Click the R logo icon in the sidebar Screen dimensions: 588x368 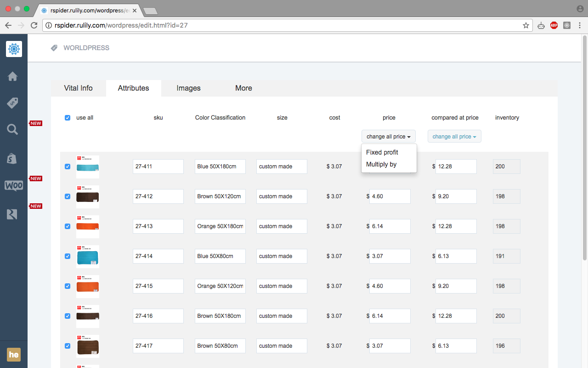tap(12, 214)
